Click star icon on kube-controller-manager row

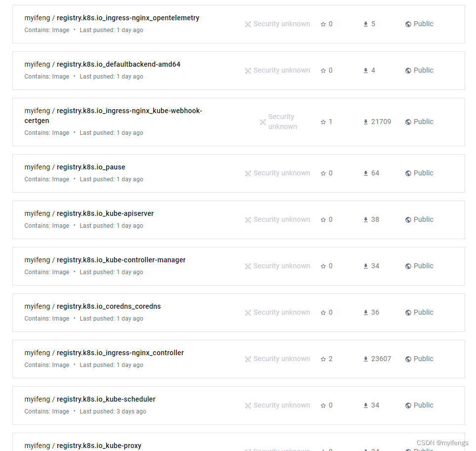click(x=323, y=266)
